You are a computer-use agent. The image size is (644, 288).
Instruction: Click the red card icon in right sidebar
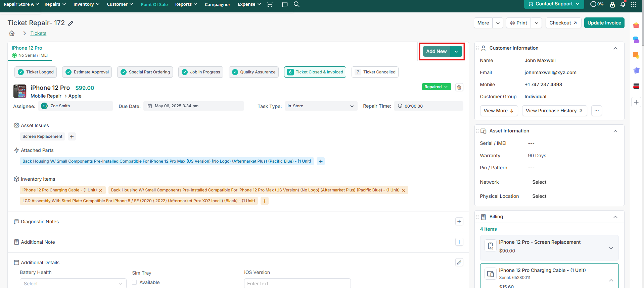[x=636, y=86]
